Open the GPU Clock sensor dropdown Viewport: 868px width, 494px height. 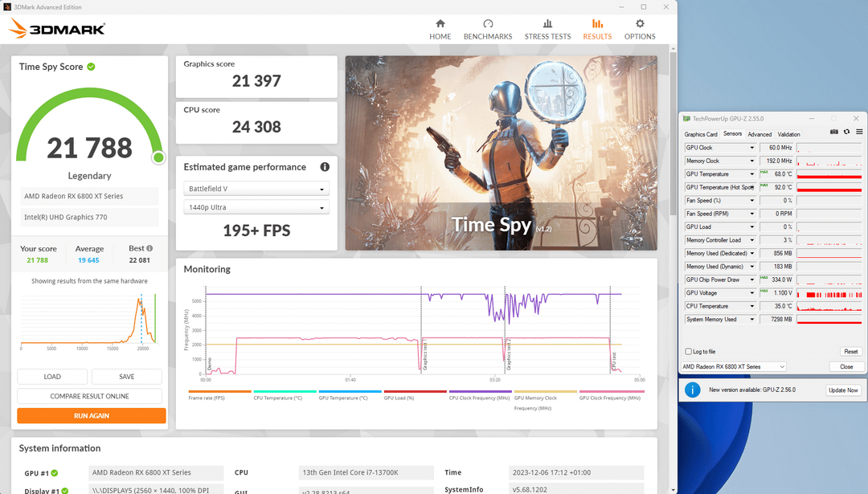click(751, 148)
